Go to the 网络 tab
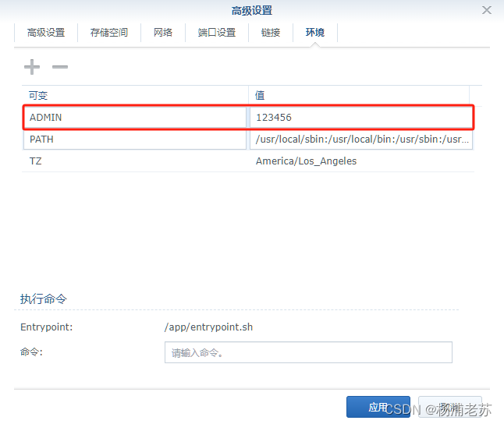Screen dimensions: 504x424 163,33
